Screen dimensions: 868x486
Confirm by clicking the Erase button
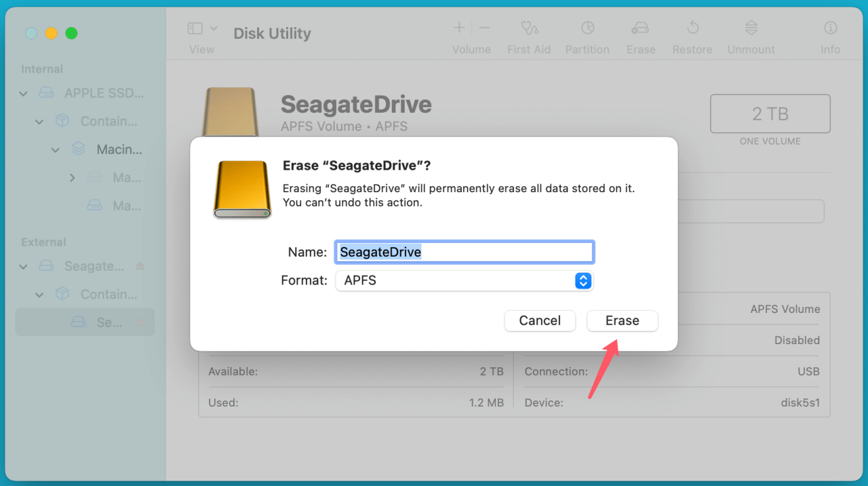pos(622,320)
